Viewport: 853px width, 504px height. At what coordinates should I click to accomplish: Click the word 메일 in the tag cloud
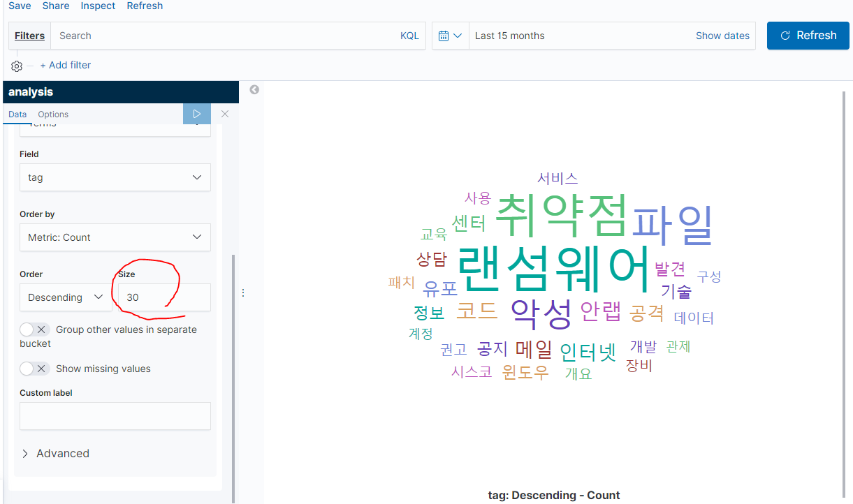point(534,348)
